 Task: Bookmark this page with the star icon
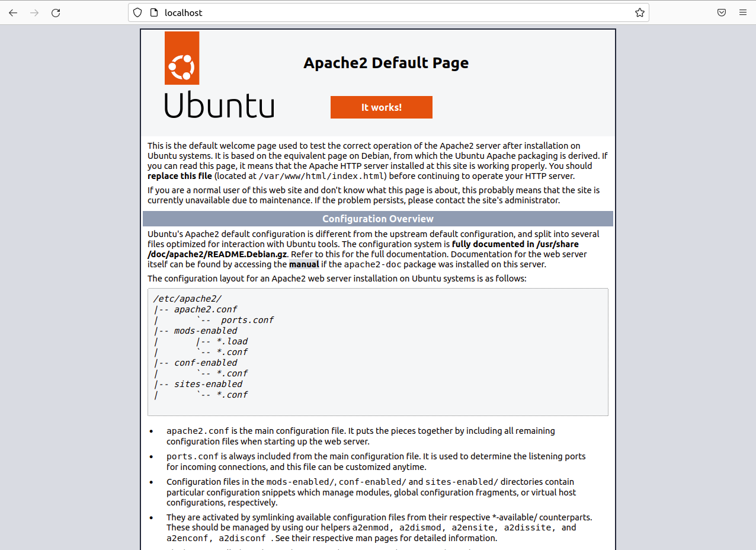pyautogui.click(x=640, y=12)
